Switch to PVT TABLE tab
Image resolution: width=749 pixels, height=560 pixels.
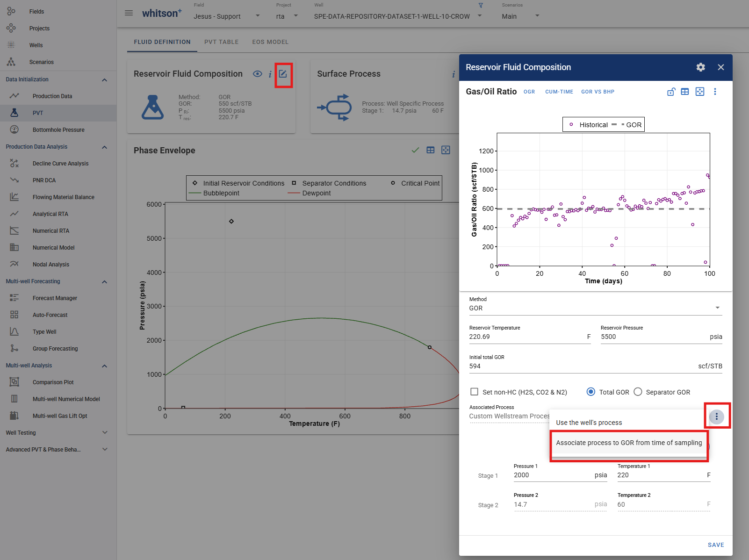[x=221, y=42]
